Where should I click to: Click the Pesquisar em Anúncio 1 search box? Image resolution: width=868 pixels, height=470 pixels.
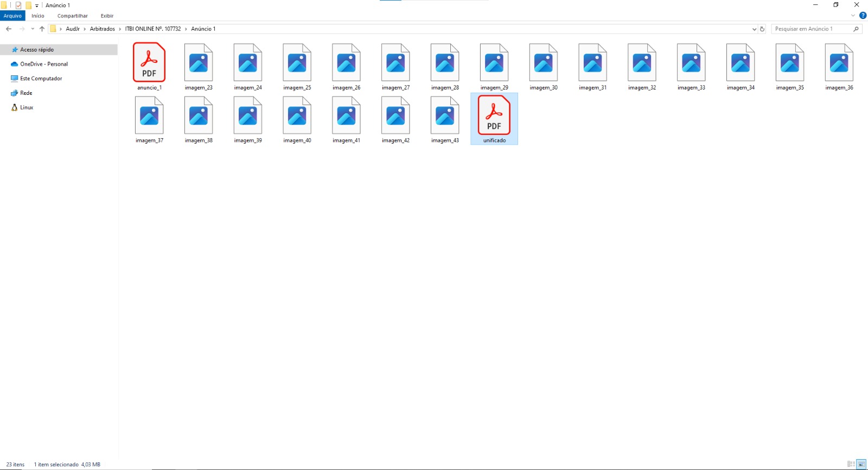811,29
